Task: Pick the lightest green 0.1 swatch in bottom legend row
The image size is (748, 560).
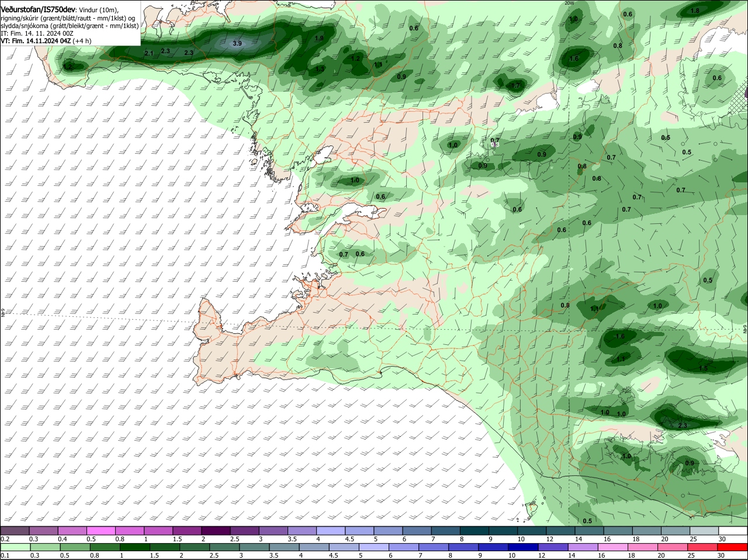Action: (15, 547)
